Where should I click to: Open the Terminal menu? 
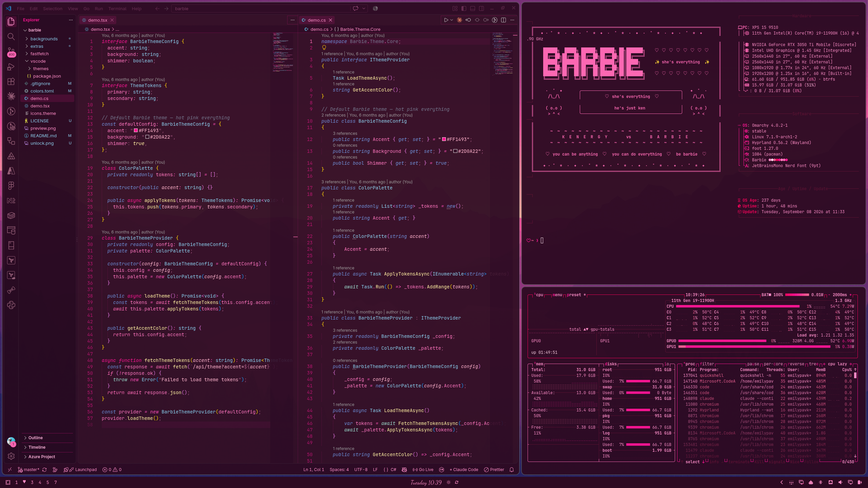pyautogui.click(x=117, y=8)
